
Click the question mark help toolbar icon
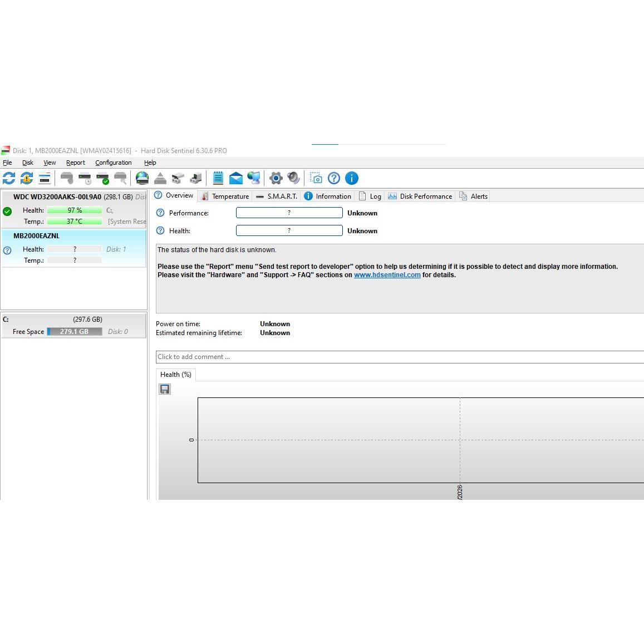334,178
